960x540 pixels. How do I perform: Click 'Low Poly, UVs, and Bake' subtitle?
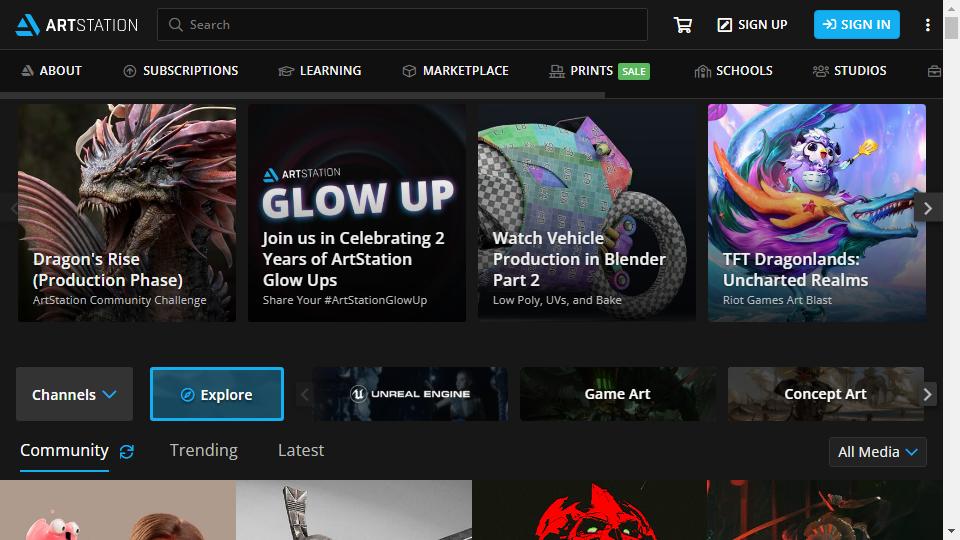[557, 301]
